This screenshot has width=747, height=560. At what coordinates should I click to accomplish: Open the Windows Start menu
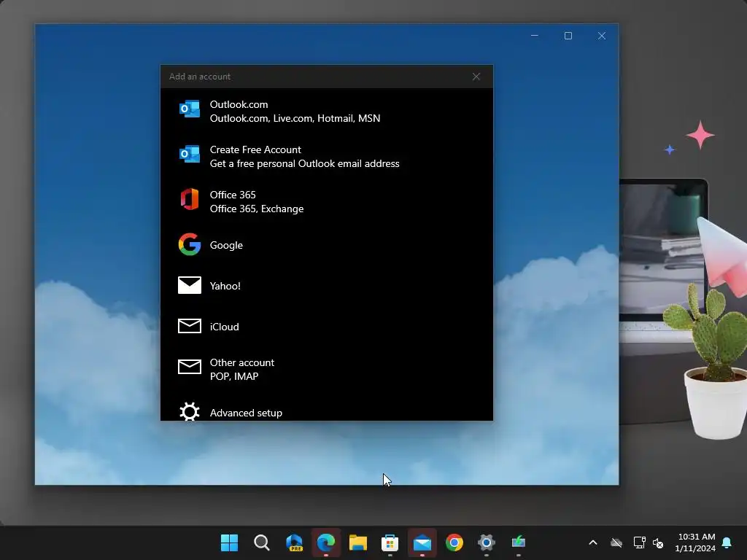click(x=229, y=542)
